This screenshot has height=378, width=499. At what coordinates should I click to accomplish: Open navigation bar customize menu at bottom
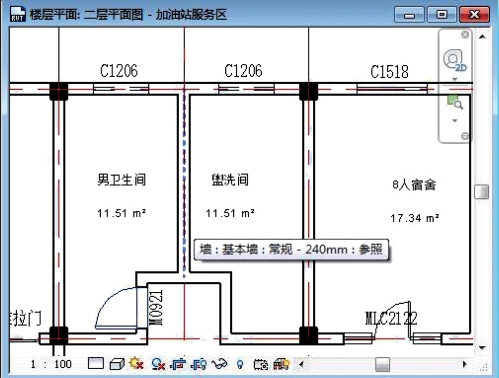pyautogui.click(x=465, y=136)
